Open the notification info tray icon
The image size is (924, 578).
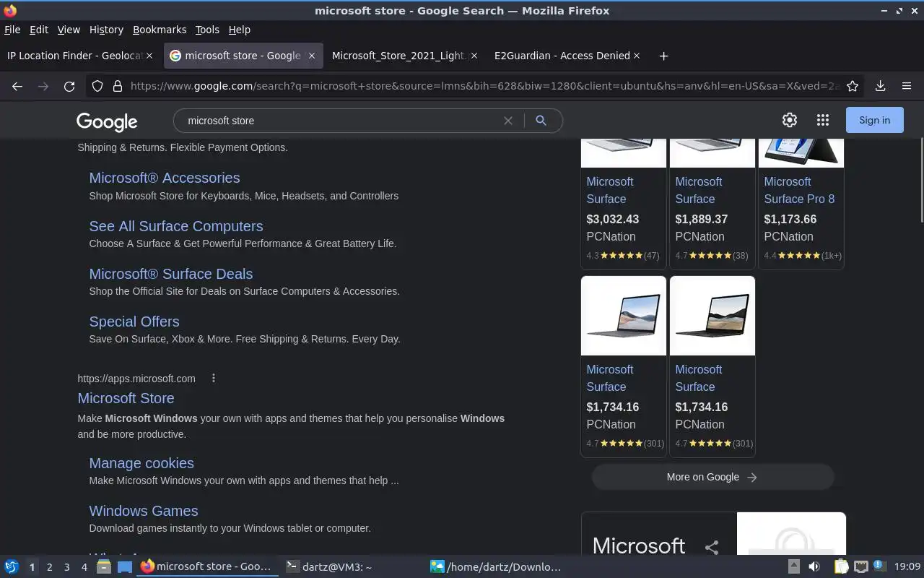coord(879,566)
